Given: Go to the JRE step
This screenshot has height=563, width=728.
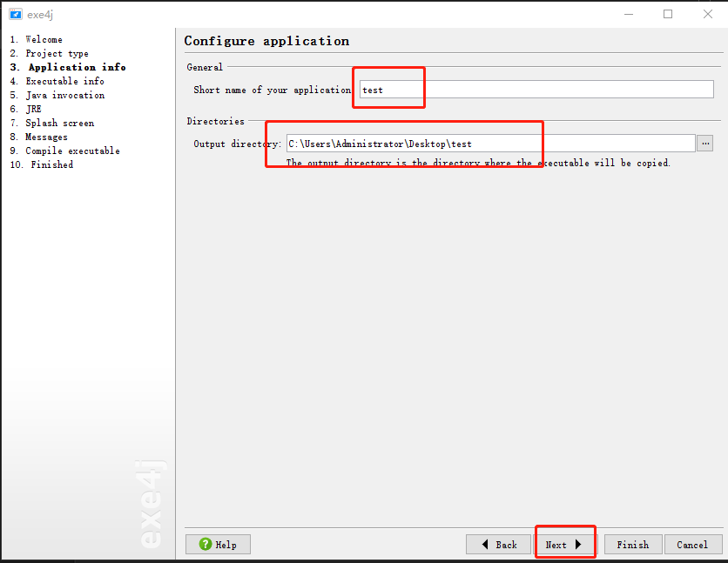Looking at the screenshot, I should tap(25, 109).
